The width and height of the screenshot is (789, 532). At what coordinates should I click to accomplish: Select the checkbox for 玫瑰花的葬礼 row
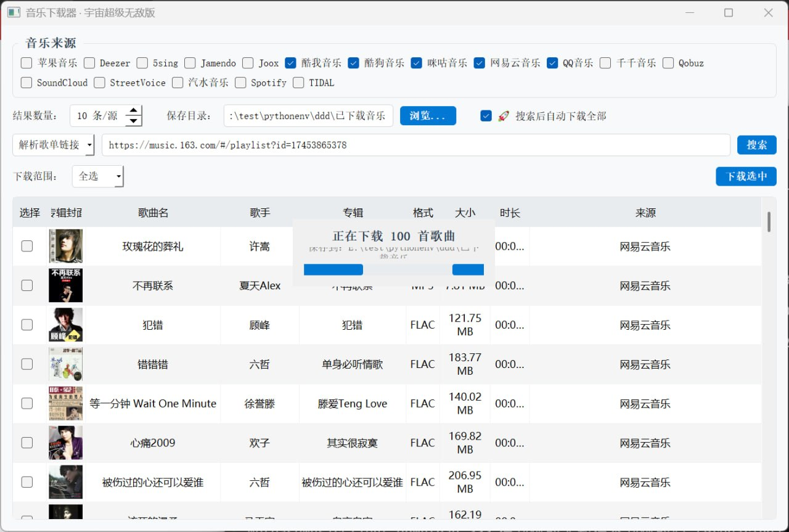pos(27,246)
